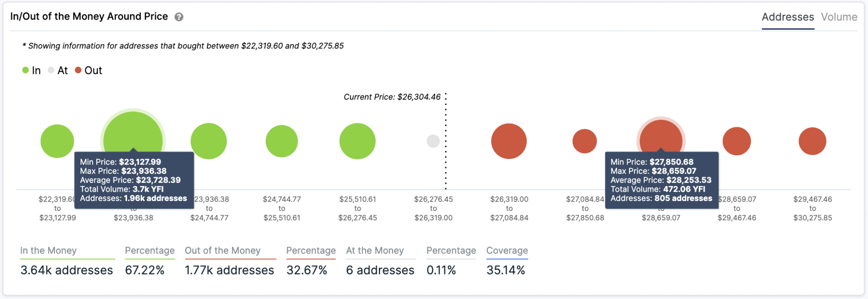The image size is (868, 299).
Task: Select the Addresses tab
Action: (787, 17)
